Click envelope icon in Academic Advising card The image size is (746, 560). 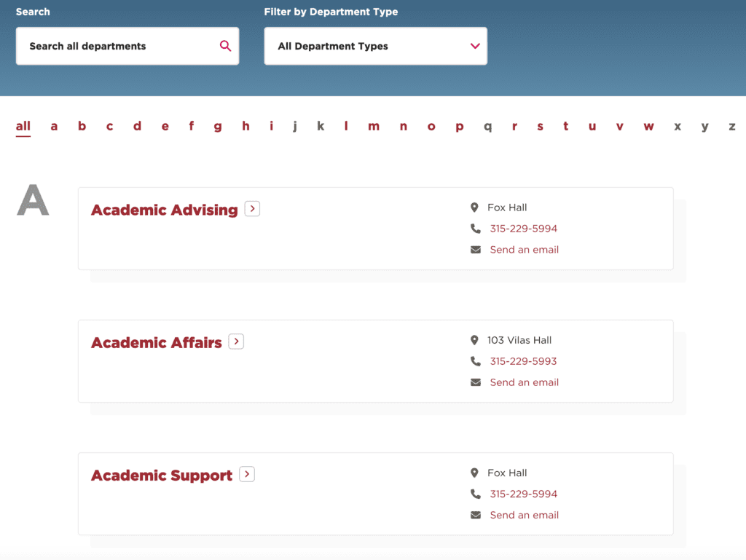[x=476, y=250]
